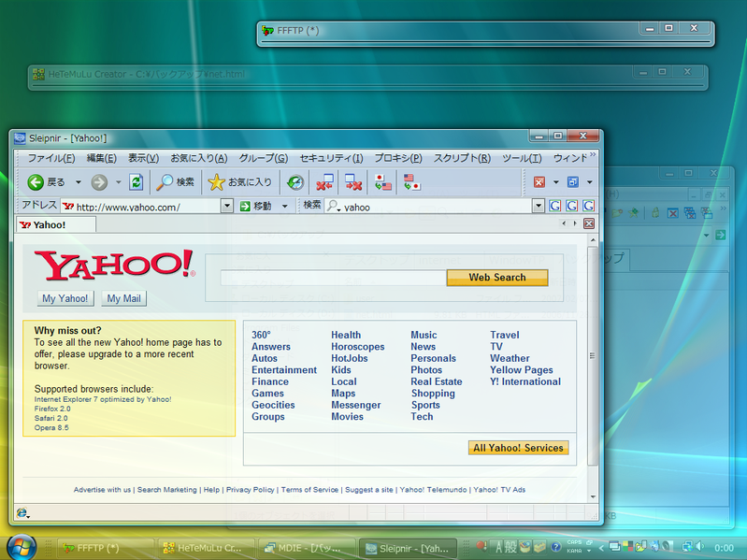Image resolution: width=747 pixels, height=560 pixels.
Task: Click network icon in system tray
Action: coord(687,546)
